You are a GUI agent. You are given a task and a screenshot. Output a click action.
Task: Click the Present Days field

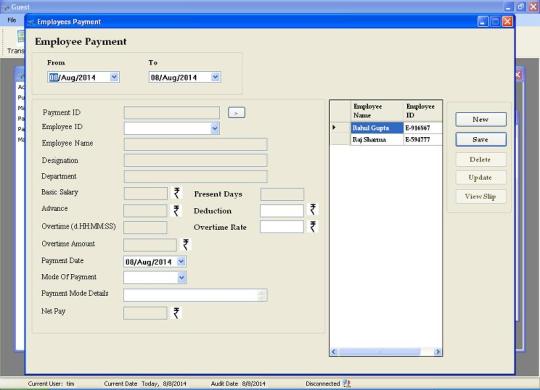[282, 194]
